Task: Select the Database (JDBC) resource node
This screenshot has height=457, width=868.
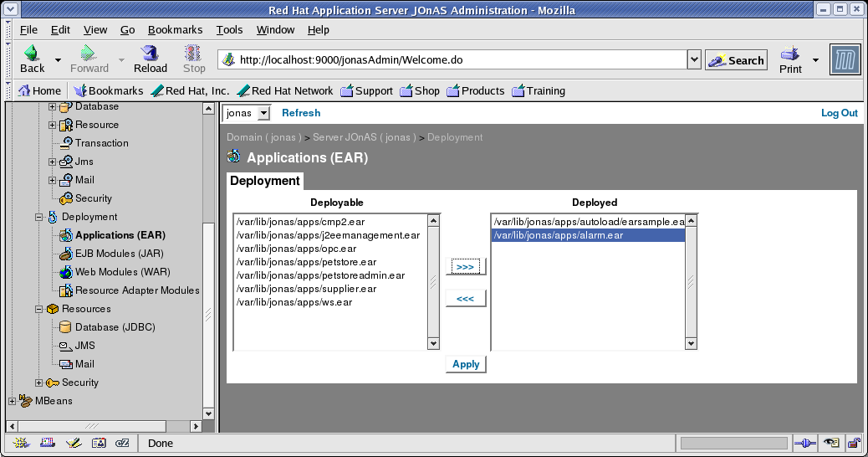Action: (x=115, y=327)
